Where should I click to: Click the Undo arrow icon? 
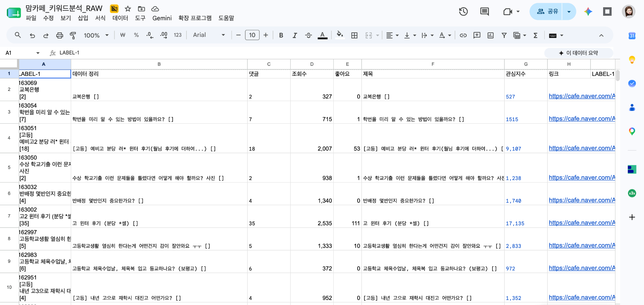click(x=32, y=36)
